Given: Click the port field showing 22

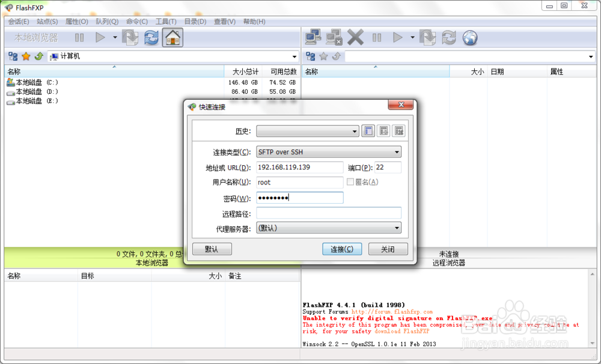Looking at the screenshot, I should 388,167.
